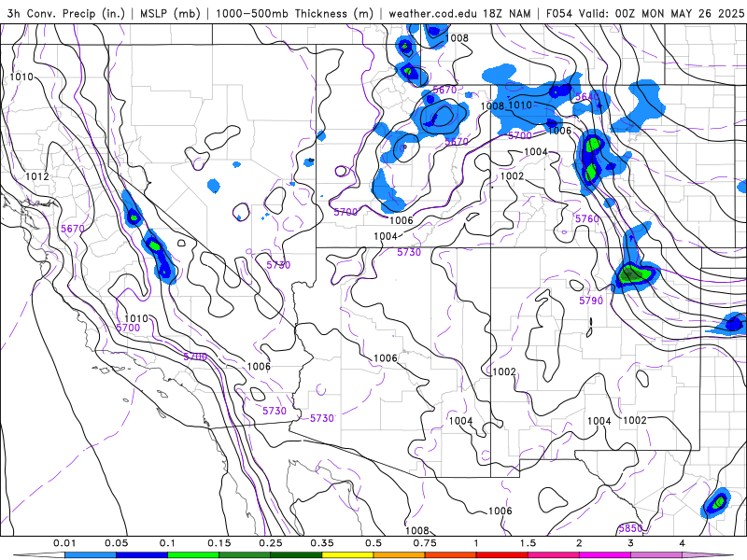Click the red 1–1.5 legend swatch
The height and width of the screenshot is (560, 747).
[x=502, y=555]
